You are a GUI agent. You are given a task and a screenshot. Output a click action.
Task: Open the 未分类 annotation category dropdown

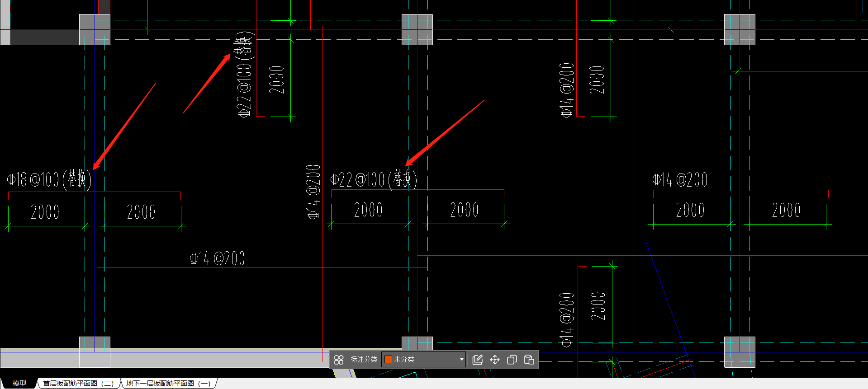coord(424,360)
